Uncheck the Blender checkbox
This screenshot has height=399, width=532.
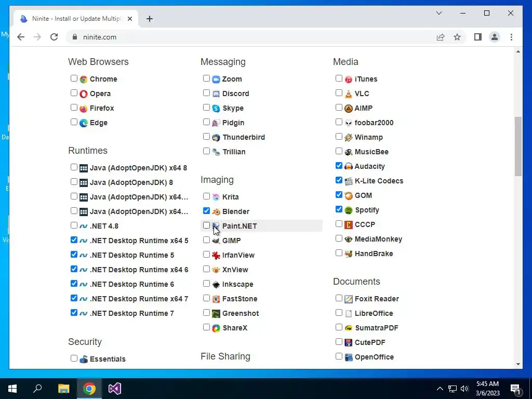(206, 211)
